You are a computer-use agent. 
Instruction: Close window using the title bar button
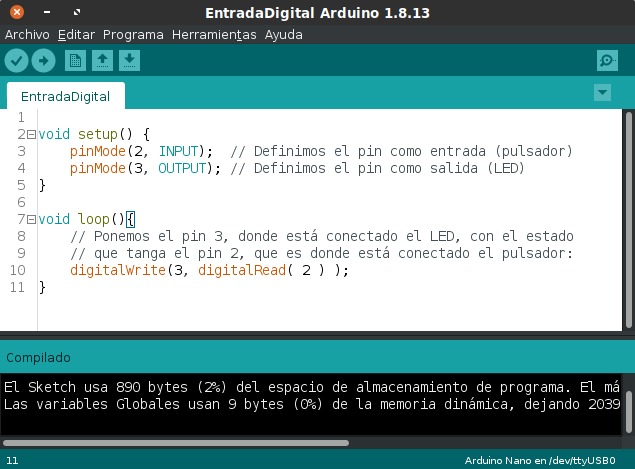coord(13,12)
